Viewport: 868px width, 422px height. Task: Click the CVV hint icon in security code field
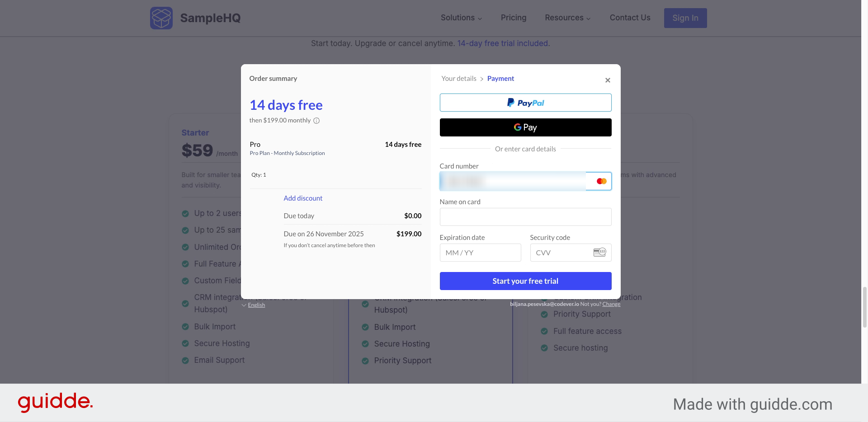coord(599,252)
